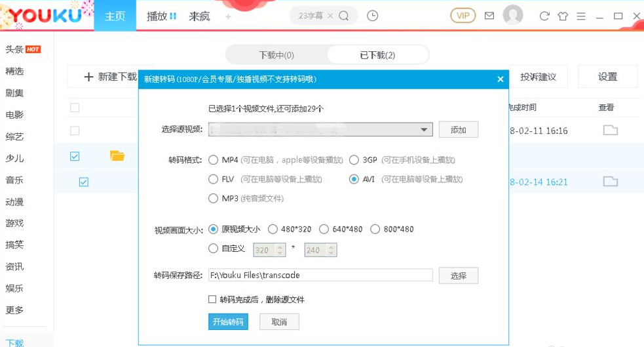644x347 pixels.
Task: Open the watch history clock icon
Action: point(372,16)
